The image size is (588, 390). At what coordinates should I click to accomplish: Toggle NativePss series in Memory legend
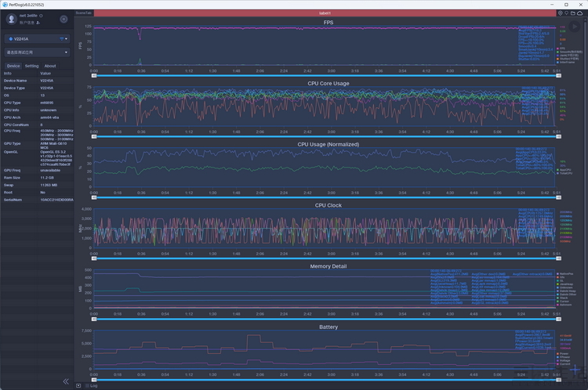(565, 274)
